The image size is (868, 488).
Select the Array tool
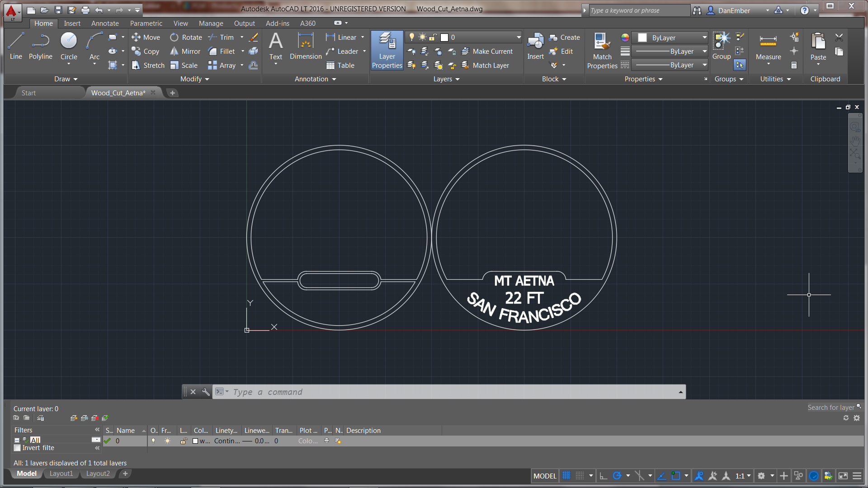pos(222,66)
